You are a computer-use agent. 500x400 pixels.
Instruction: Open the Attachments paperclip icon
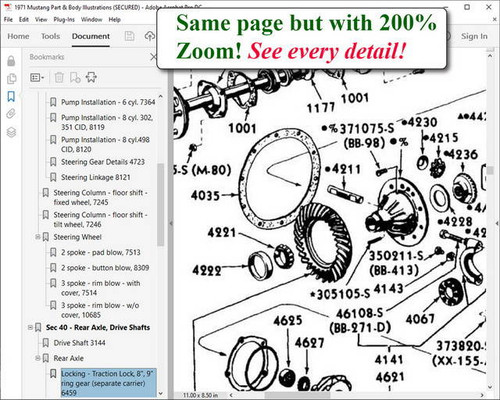11,114
